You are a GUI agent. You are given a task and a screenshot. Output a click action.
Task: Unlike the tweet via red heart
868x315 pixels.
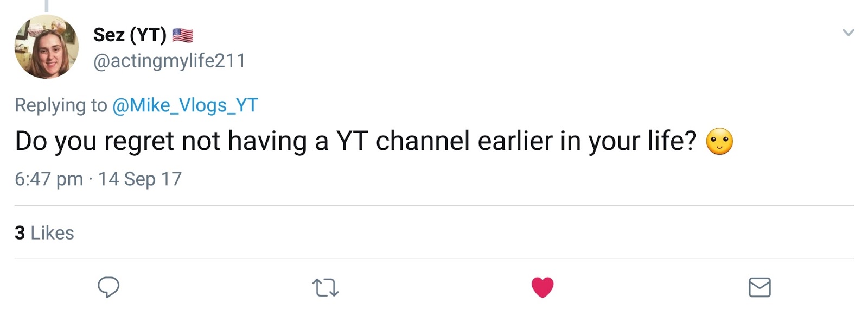click(542, 287)
